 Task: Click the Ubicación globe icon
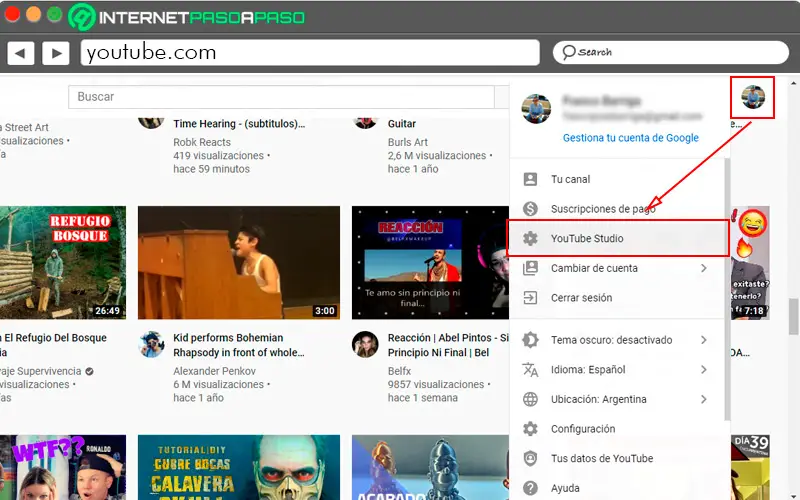pyautogui.click(x=530, y=399)
